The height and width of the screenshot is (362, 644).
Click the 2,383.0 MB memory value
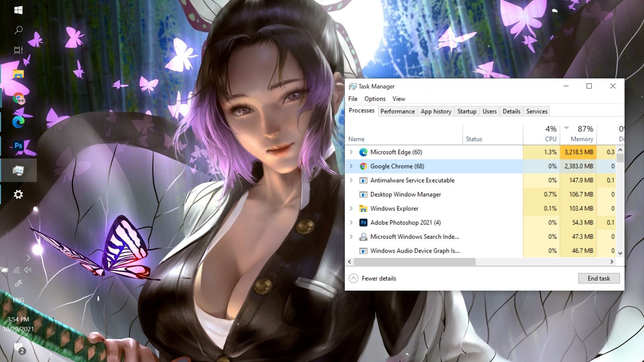coord(579,166)
